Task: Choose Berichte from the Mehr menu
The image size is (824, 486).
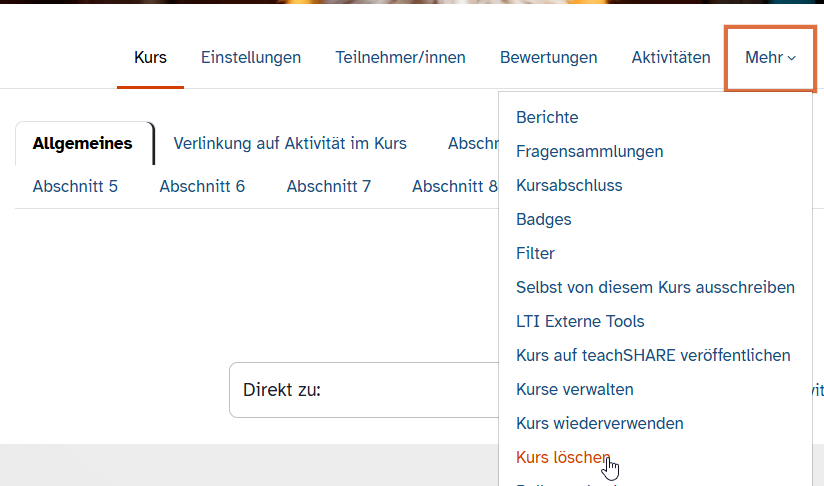Action: pos(547,118)
